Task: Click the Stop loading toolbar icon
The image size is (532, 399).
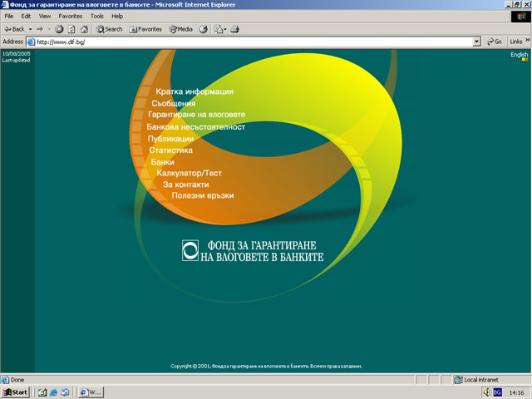Action: click(x=59, y=29)
